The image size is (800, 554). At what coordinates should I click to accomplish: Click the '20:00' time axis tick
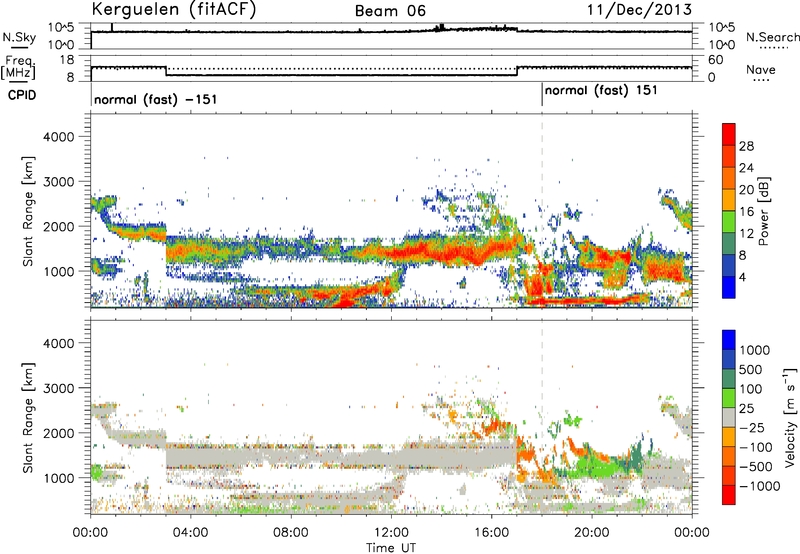(x=591, y=533)
